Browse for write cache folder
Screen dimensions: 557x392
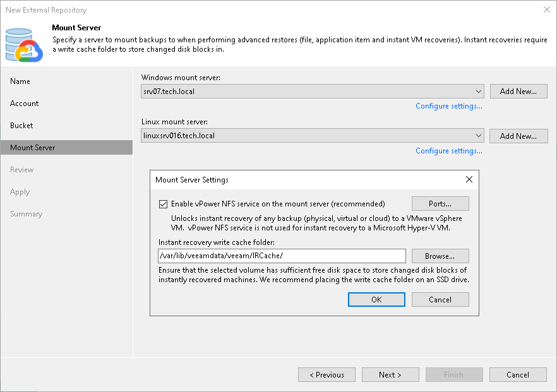pyautogui.click(x=440, y=256)
